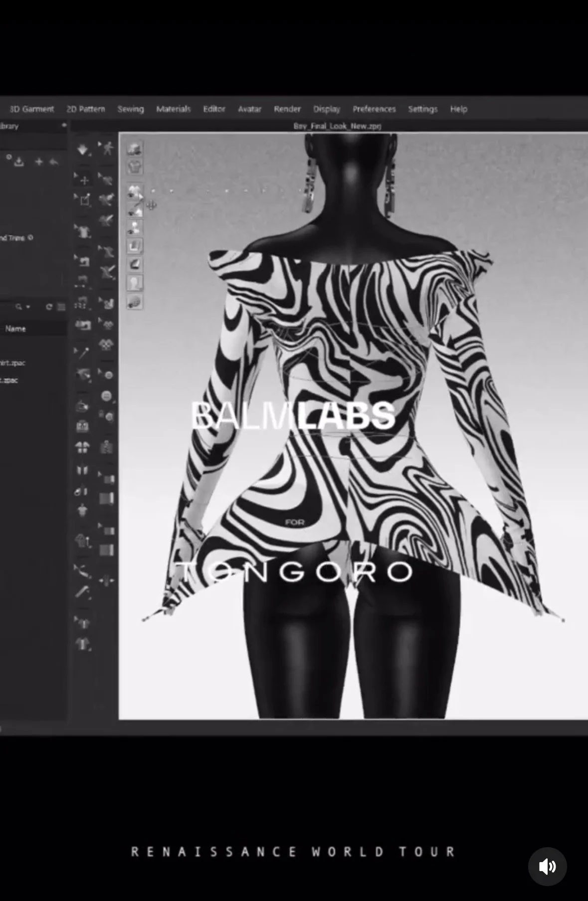Open the Sewing menu
The width and height of the screenshot is (588, 901).
131,109
